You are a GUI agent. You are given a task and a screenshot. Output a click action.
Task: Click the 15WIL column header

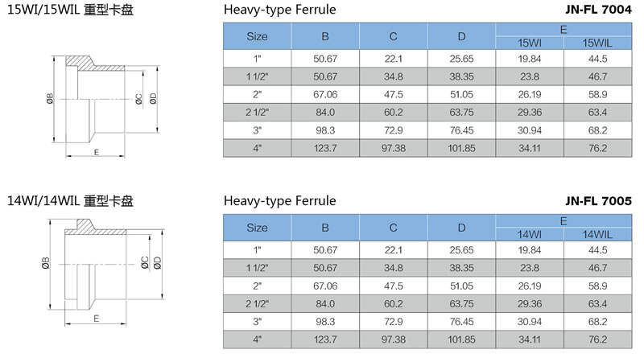[597, 43]
